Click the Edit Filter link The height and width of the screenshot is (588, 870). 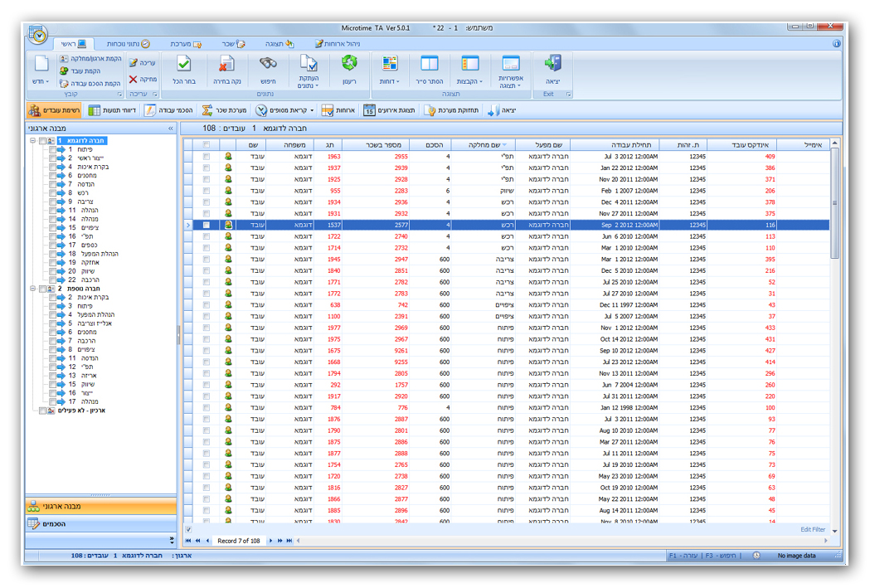(x=812, y=529)
